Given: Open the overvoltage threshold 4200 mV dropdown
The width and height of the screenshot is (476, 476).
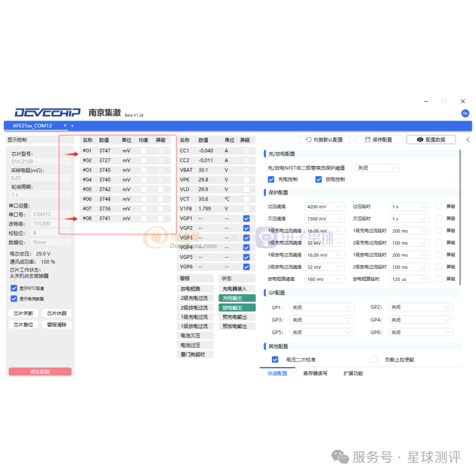Looking at the screenshot, I should click(324, 206).
